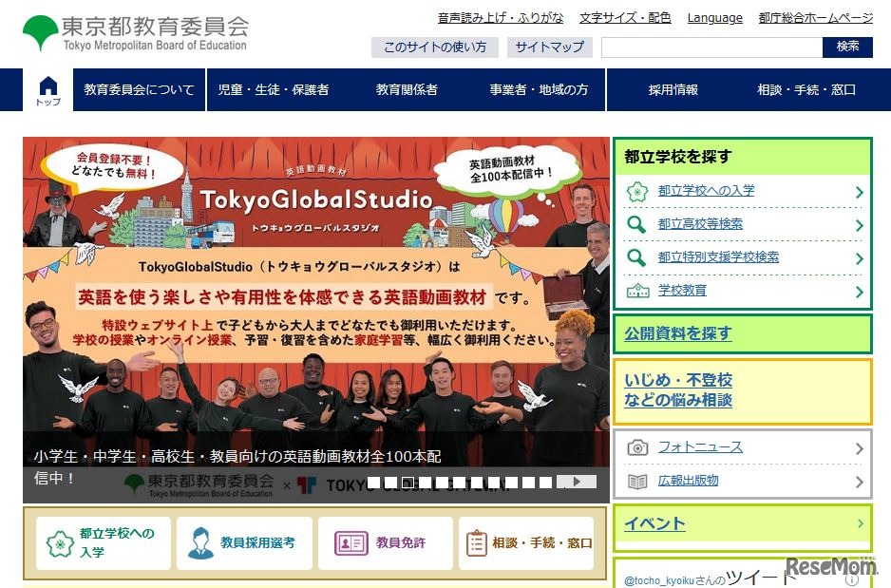Expand the chevron in sidebar 都立学校への入学 row
Viewport: 891px width, 588px height.
tap(859, 192)
